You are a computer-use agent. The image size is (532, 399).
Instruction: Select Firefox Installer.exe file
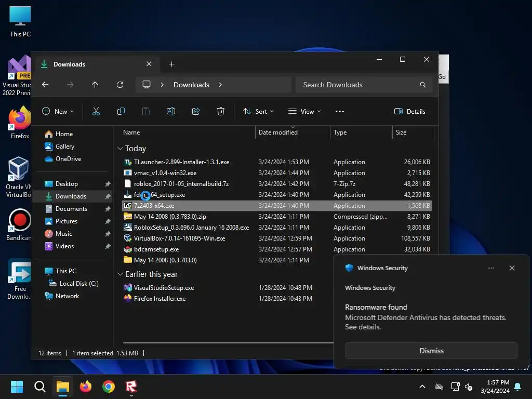pyautogui.click(x=228, y=299)
